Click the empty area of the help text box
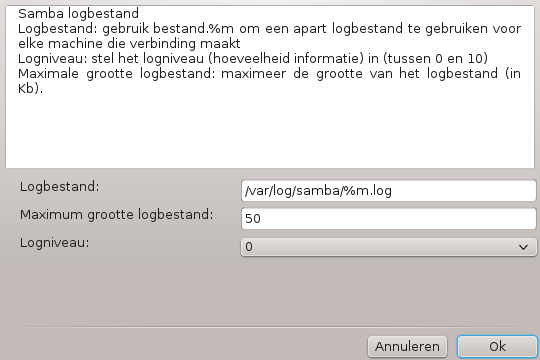This screenshot has width=540, height=360. click(269, 131)
